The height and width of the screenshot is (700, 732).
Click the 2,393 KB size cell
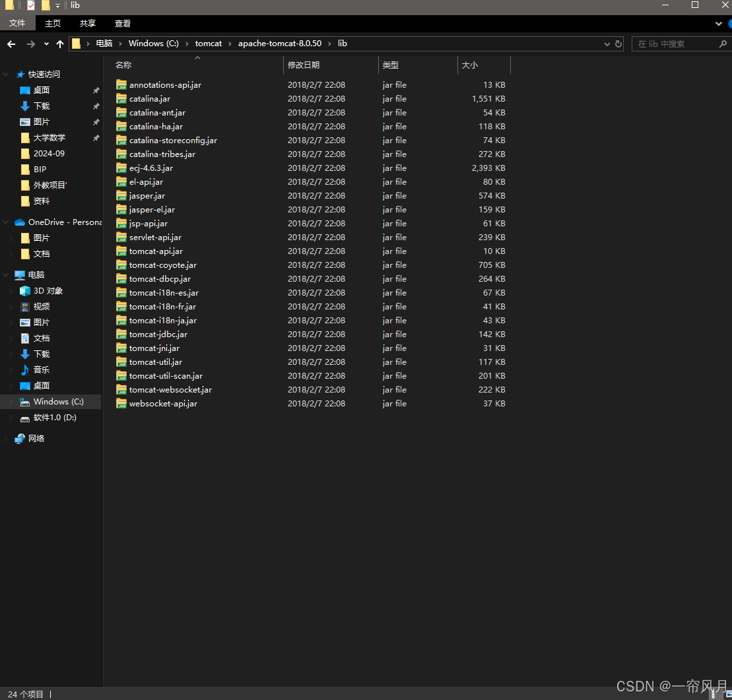point(488,168)
